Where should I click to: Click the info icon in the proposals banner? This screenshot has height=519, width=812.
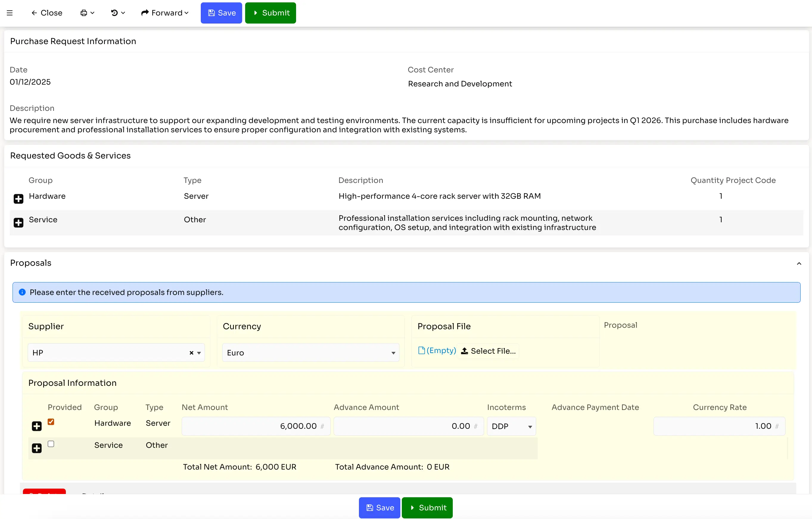pos(22,292)
